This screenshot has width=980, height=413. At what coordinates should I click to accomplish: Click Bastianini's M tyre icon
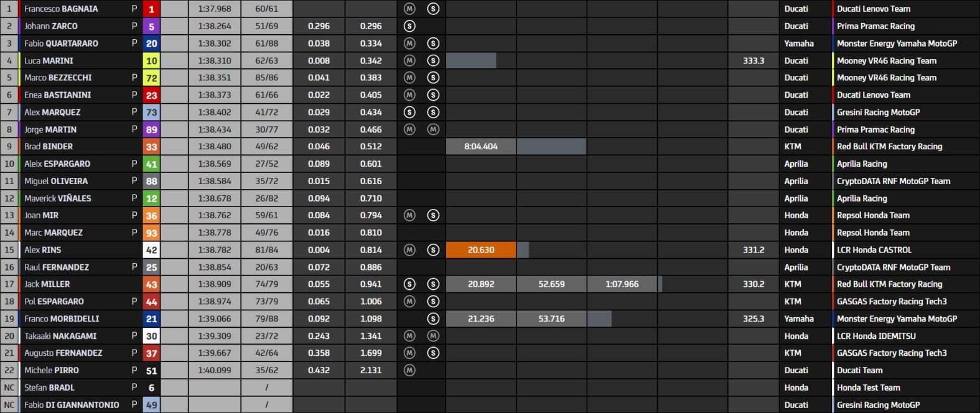[x=409, y=95]
